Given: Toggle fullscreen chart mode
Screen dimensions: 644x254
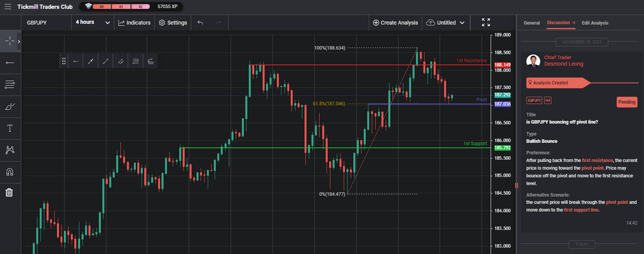Looking at the screenshot, I should pyautogui.click(x=486, y=22).
